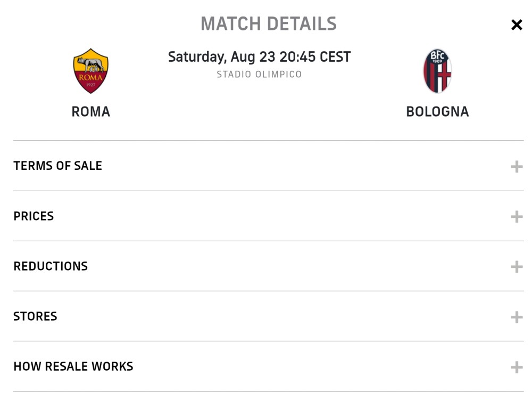532x400 pixels.
Task: Click the Stadio Olimpico venue text
Action: tap(259, 75)
